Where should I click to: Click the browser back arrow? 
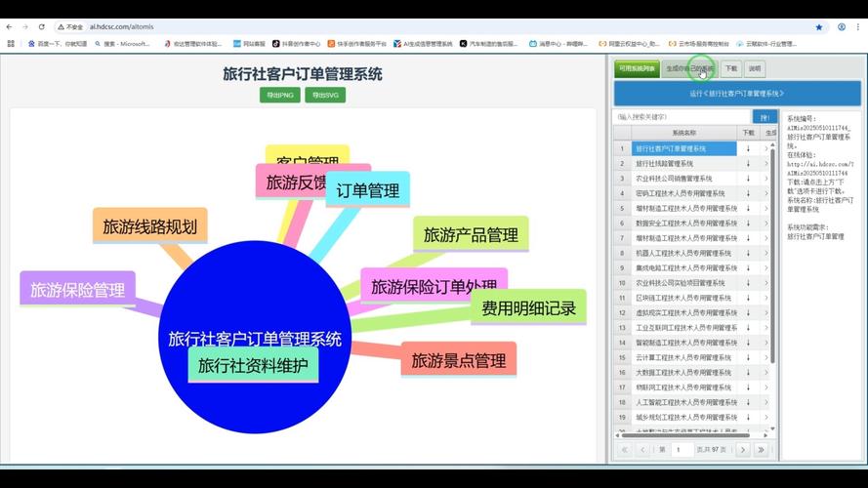click(x=10, y=26)
